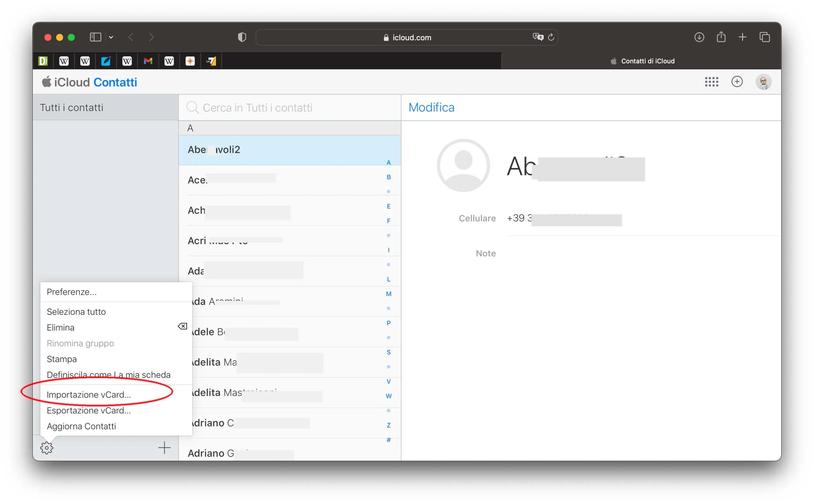This screenshot has height=504, width=814.
Task: Select Importazione vCard from the menu
Action: click(x=89, y=394)
